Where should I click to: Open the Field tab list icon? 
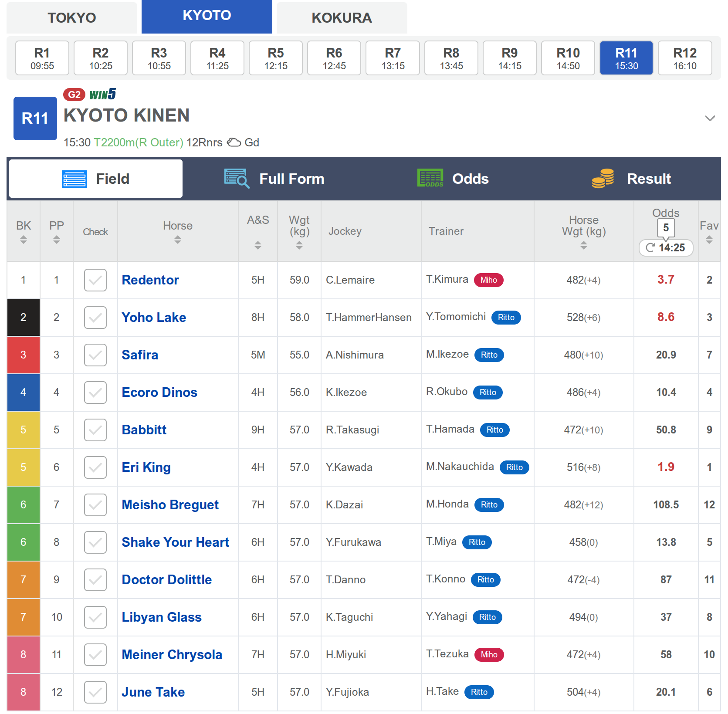(x=74, y=179)
